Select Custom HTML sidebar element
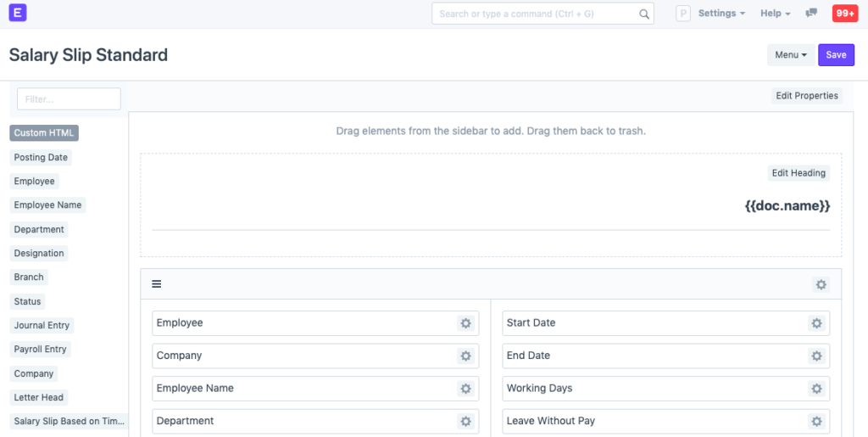Screen dimensions: 868x437 [44, 133]
